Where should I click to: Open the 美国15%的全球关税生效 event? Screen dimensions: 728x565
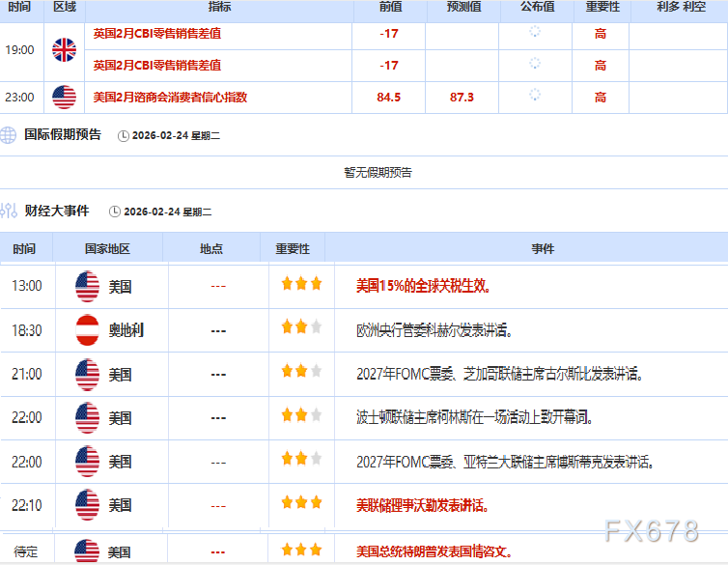(423, 286)
